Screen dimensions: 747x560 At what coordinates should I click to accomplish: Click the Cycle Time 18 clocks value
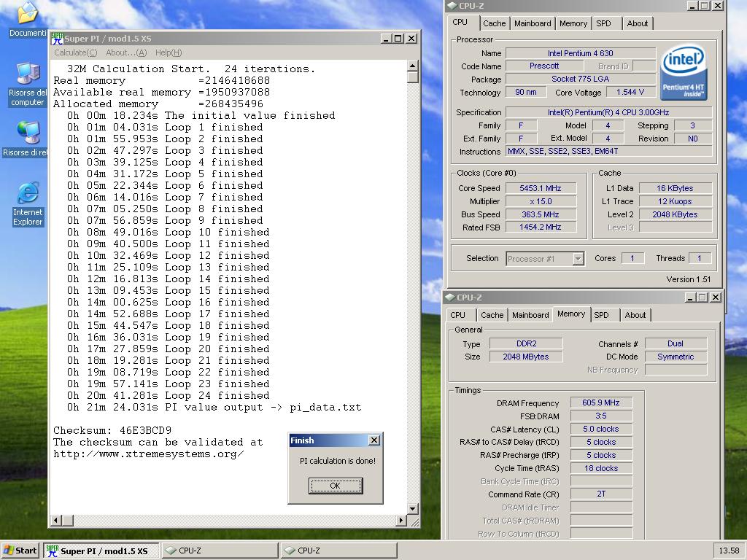601,468
